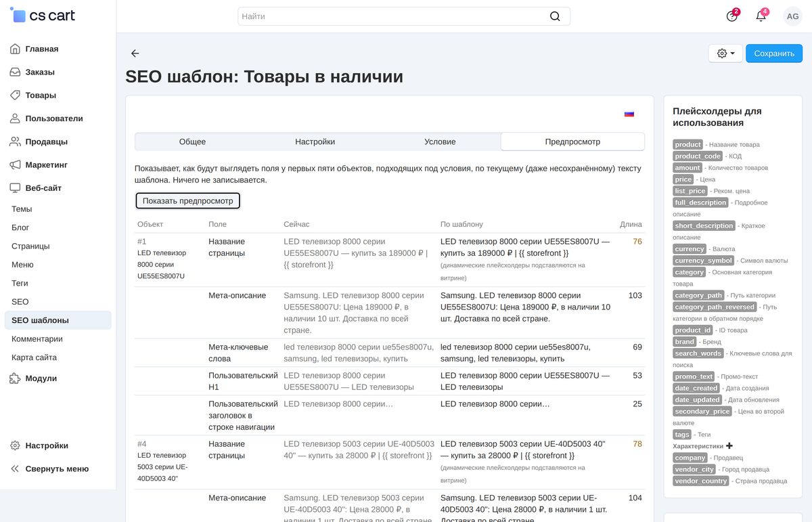
Task: Click the Длина column header
Action: coord(631,224)
